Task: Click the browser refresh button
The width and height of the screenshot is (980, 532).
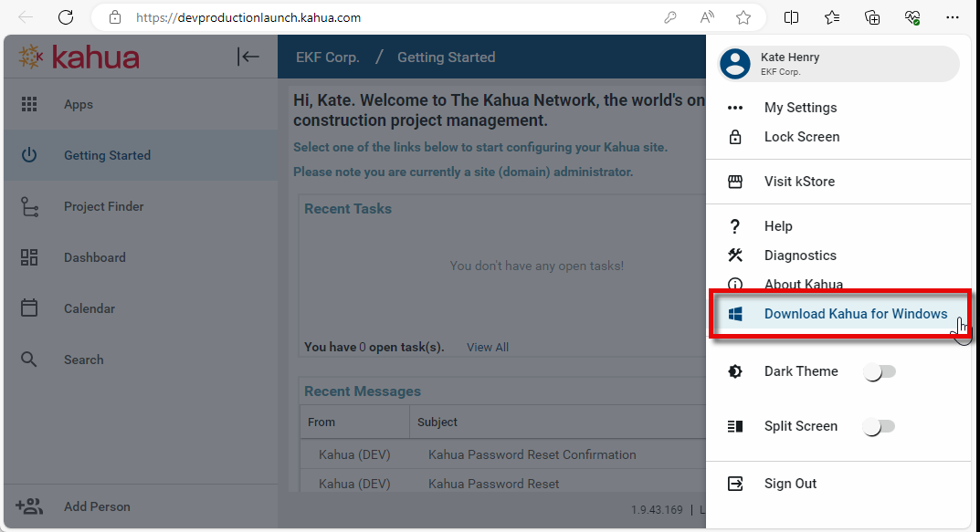Action: 66,17
